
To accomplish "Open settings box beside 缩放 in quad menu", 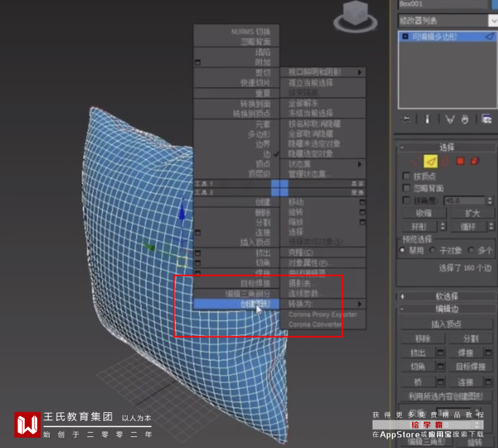I will pos(362,222).
